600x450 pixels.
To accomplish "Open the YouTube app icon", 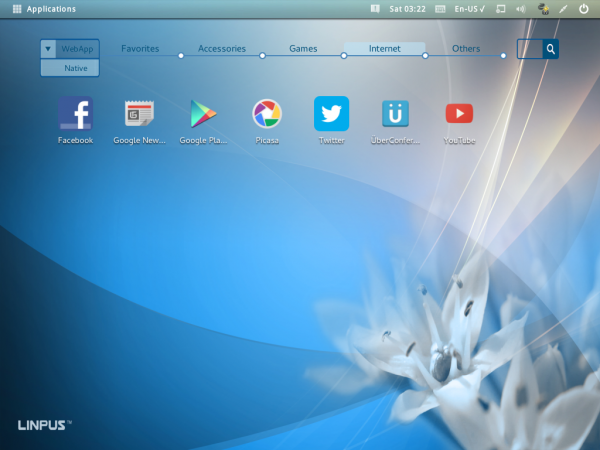I will [x=459, y=114].
